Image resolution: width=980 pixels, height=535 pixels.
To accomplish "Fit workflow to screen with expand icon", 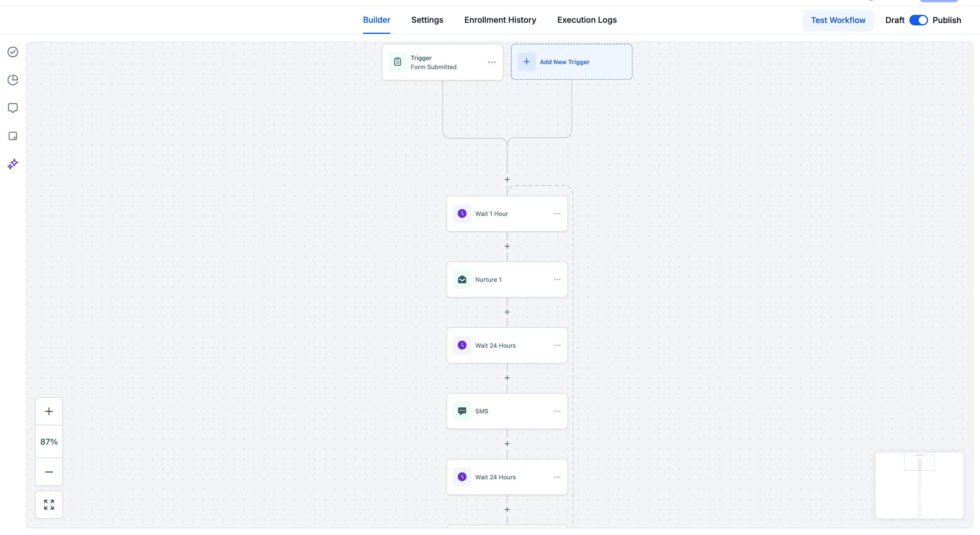I will pos(49,505).
